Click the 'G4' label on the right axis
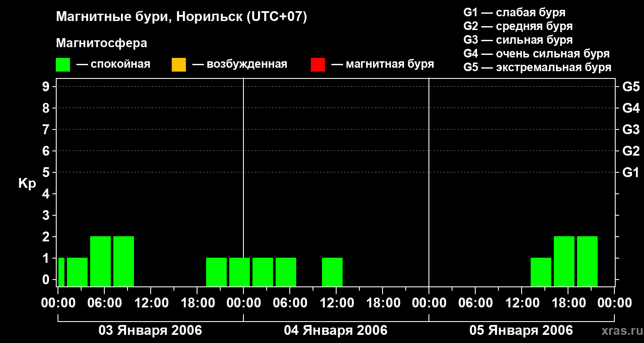This screenshot has height=343, width=644. click(x=631, y=108)
